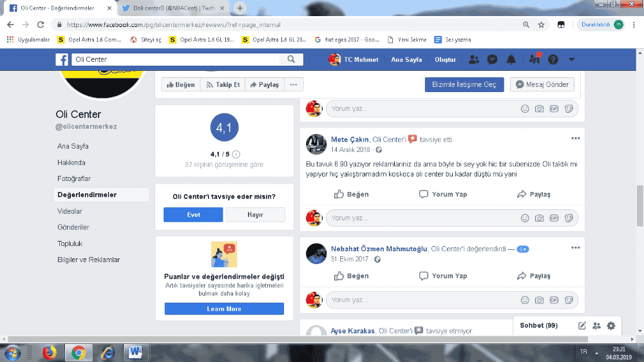
Task: Click Paylaş button on page toolbar
Action: coord(265,84)
